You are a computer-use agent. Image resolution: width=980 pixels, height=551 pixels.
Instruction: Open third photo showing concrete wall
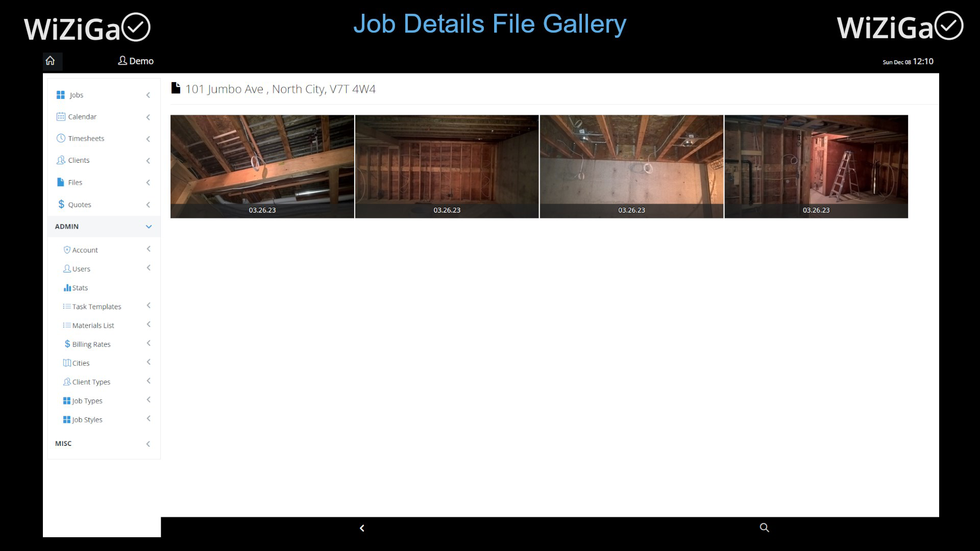point(632,166)
